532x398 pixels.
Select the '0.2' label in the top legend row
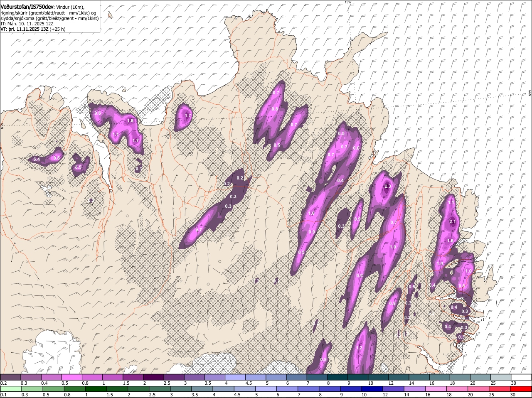(x=3, y=383)
